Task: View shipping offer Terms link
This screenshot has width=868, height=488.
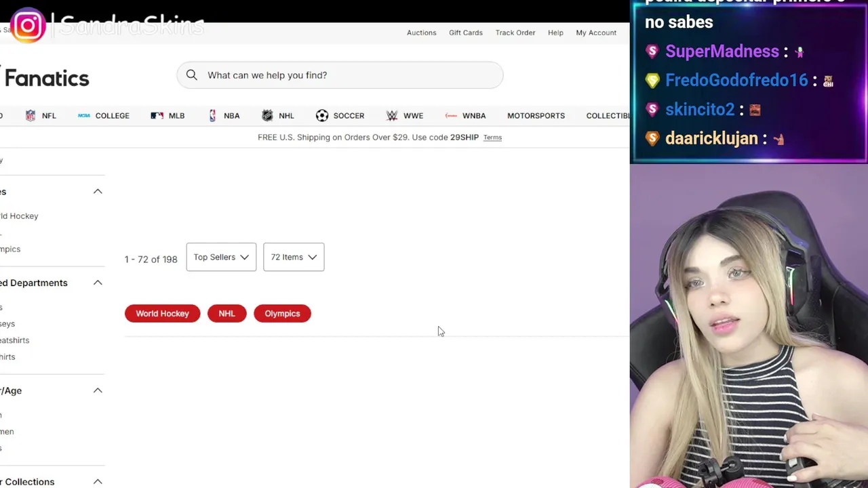Action: (492, 138)
